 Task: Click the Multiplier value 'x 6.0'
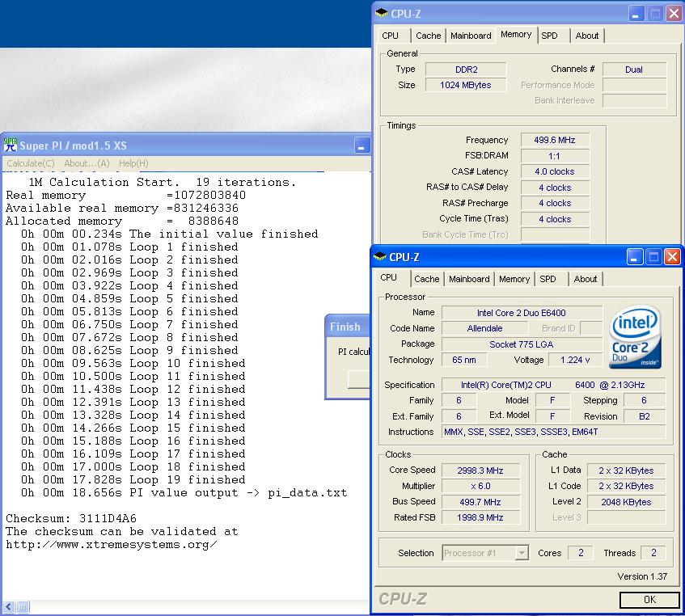point(480,487)
